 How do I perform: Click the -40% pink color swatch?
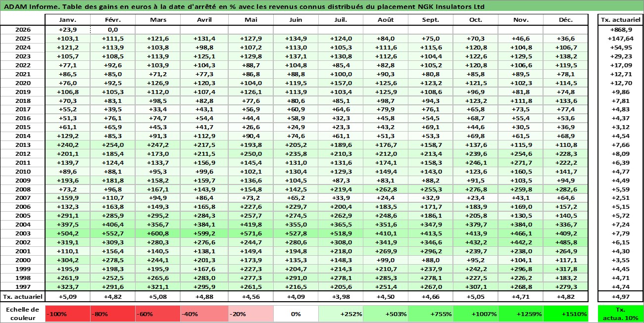(204, 314)
